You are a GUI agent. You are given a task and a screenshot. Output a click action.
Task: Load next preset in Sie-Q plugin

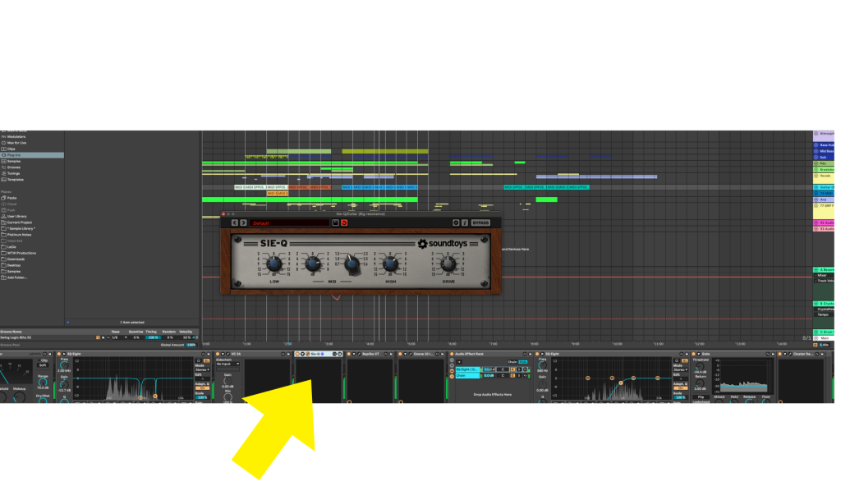[243, 222]
